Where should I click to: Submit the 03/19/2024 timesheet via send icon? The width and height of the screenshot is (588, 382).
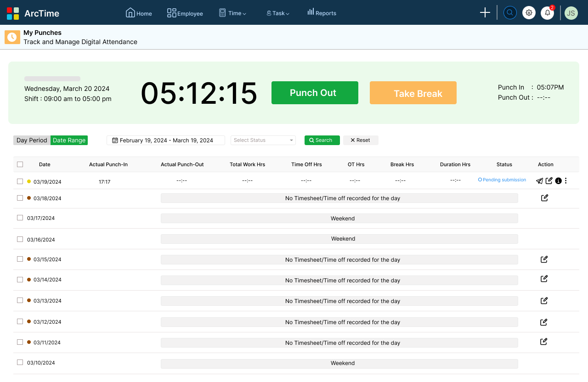point(539,181)
